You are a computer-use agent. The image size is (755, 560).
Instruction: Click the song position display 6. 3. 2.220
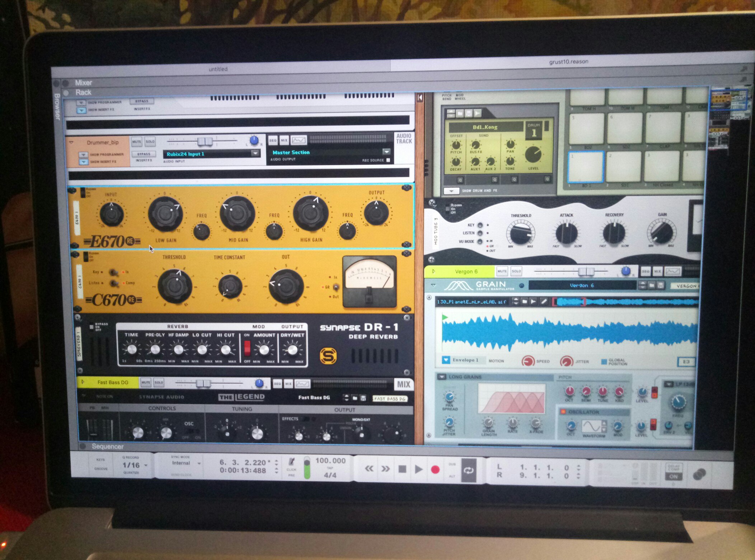tap(245, 462)
